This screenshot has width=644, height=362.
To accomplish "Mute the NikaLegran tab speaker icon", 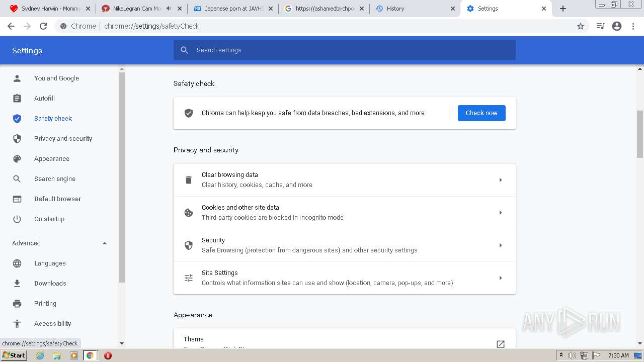I will pos(169,9).
